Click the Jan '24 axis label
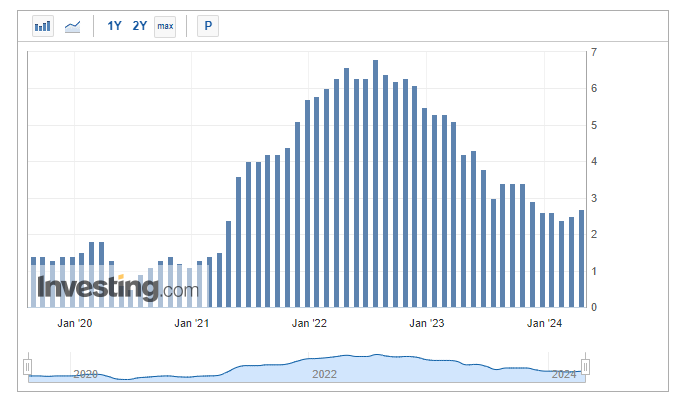Viewport: 675px width, 397px height. [544, 323]
